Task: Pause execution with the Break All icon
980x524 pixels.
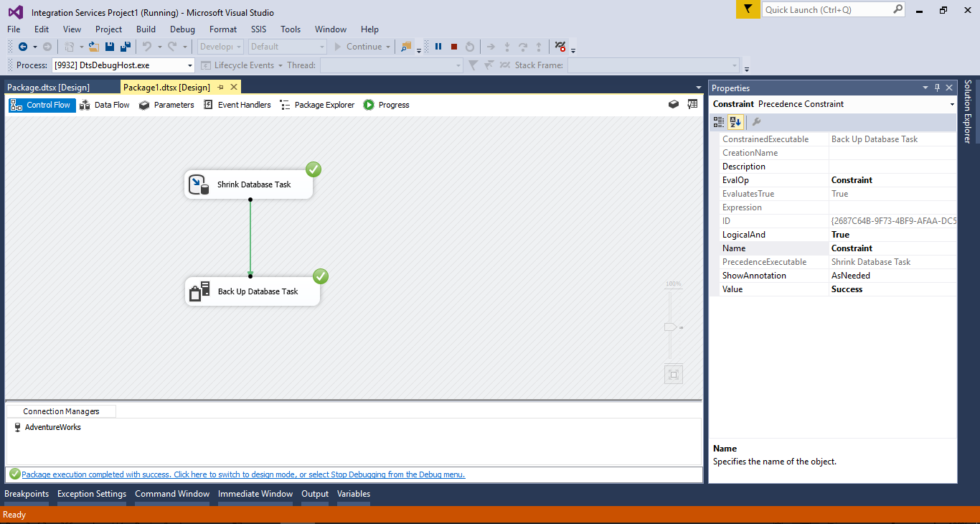Action: click(x=438, y=47)
